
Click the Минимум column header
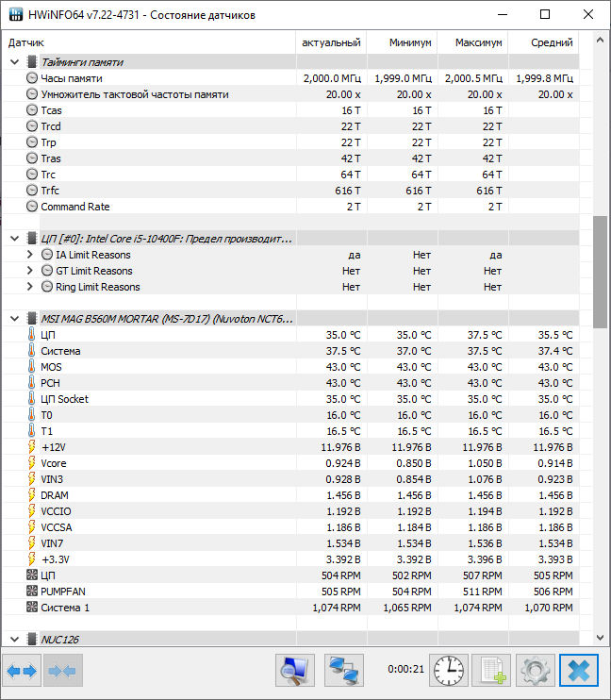click(x=402, y=42)
